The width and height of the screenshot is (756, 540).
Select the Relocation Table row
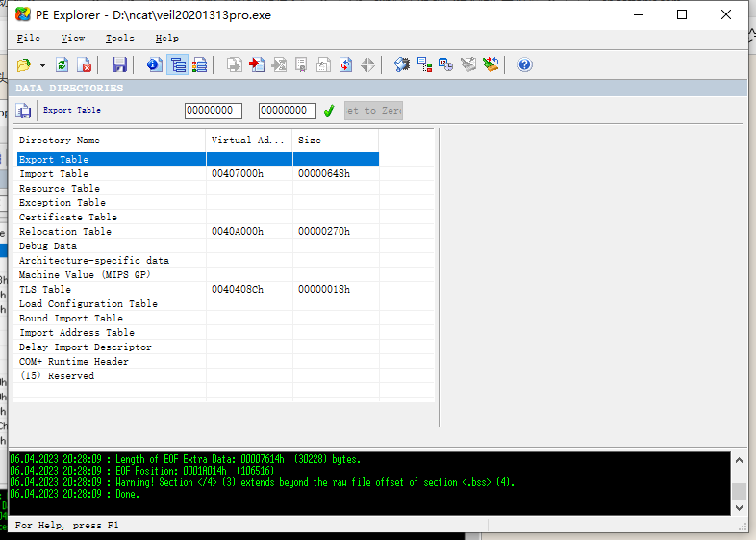pyautogui.click(x=198, y=232)
